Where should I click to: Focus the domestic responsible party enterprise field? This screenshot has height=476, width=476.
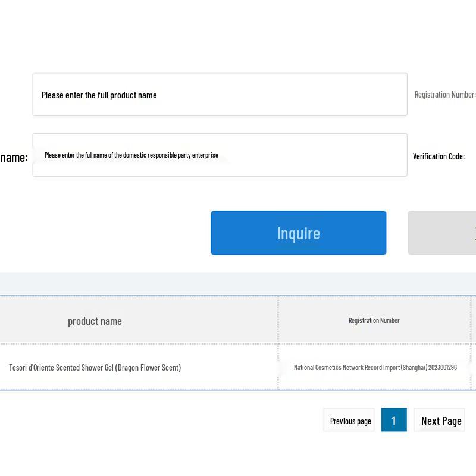pos(220,155)
